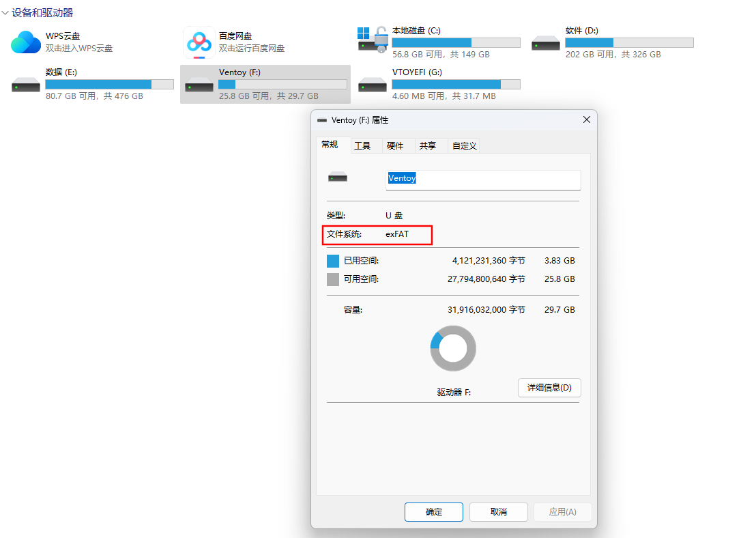
Task: Open the 硬件 tab
Action: (x=395, y=146)
